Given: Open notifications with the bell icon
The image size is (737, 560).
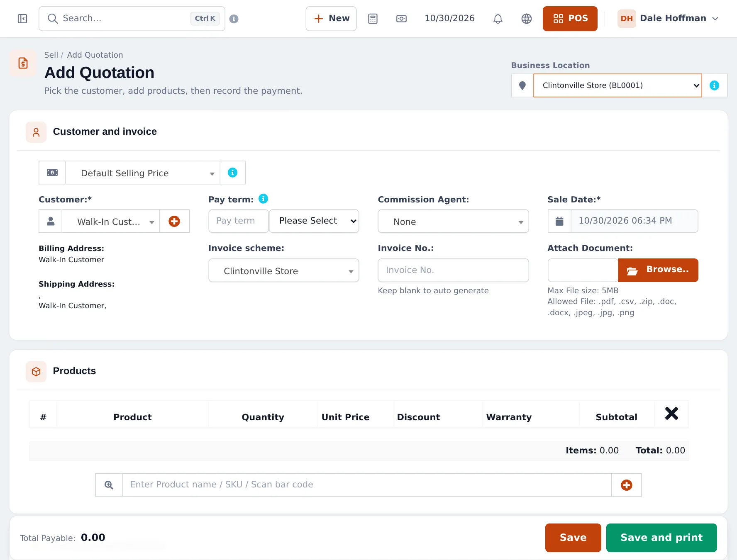Looking at the screenshot, I should [498, 19].
